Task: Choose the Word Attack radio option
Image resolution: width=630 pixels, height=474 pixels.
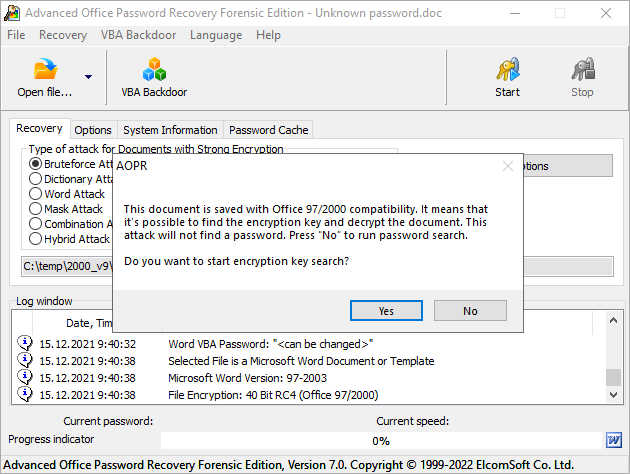Action: pos(36,194)
